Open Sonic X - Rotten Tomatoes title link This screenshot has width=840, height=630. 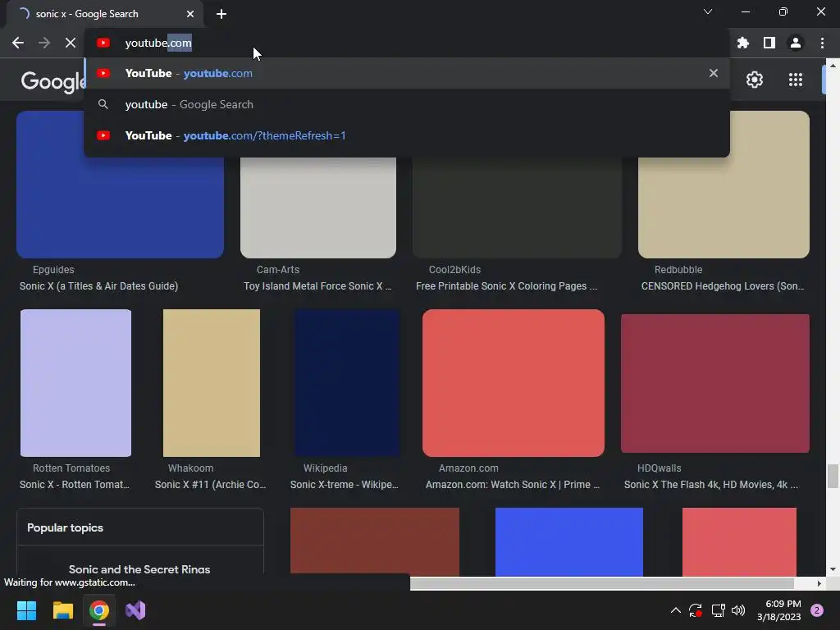click(x=75, y=484)
